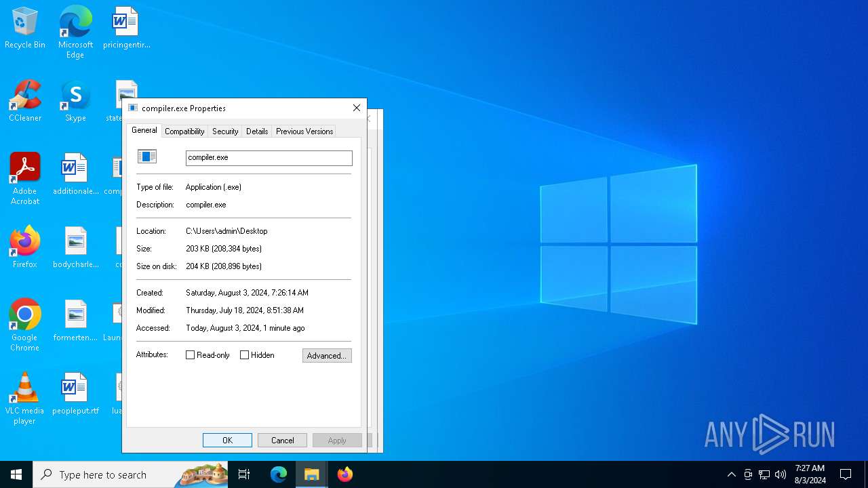Click the Size on disk value 204 KB
Image resolution: width=868 pixels, height=488 pixels.
pos(224,266)
